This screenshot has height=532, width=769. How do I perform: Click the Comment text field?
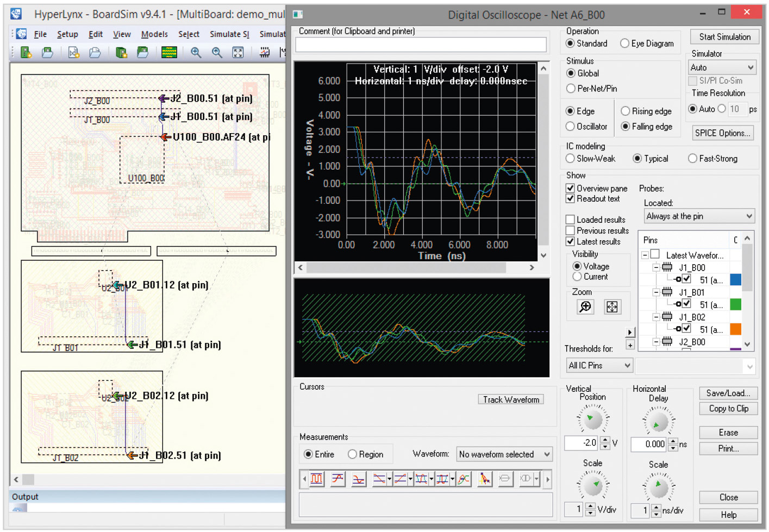(x=421, y=45)
